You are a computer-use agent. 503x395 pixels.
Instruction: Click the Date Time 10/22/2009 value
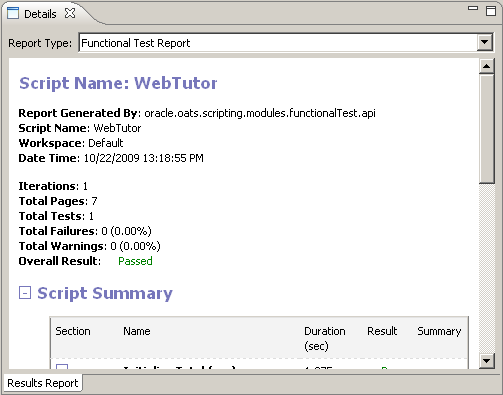click(143, 158)
